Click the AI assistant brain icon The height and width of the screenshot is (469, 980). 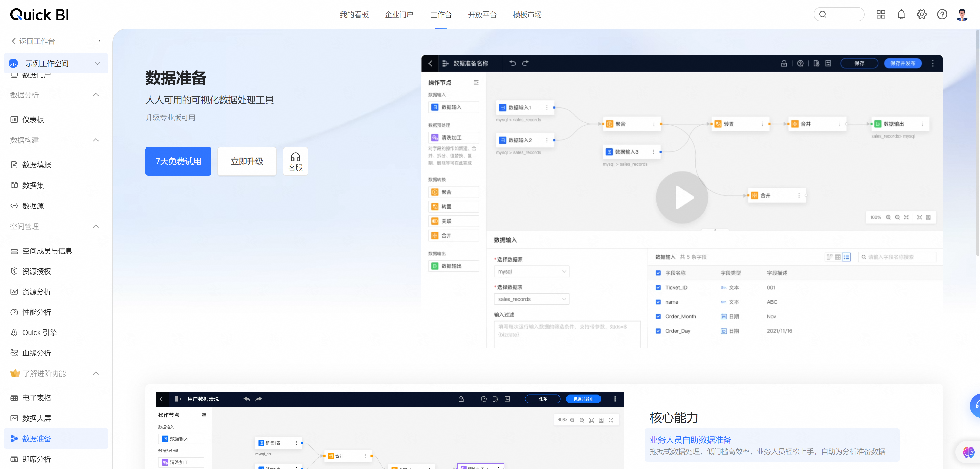tap(968, 452)
